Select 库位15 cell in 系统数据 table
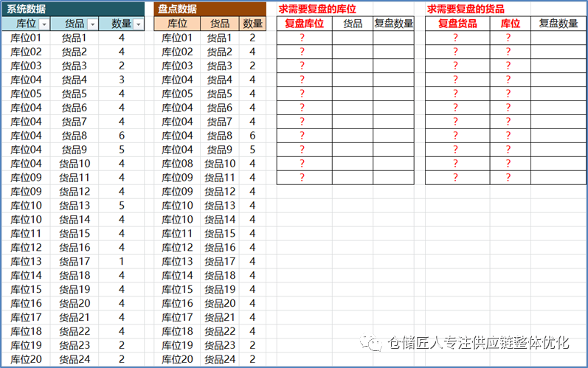Image resolution: width=588 pixels, height=368 pixels. click(x=26, y=290)
